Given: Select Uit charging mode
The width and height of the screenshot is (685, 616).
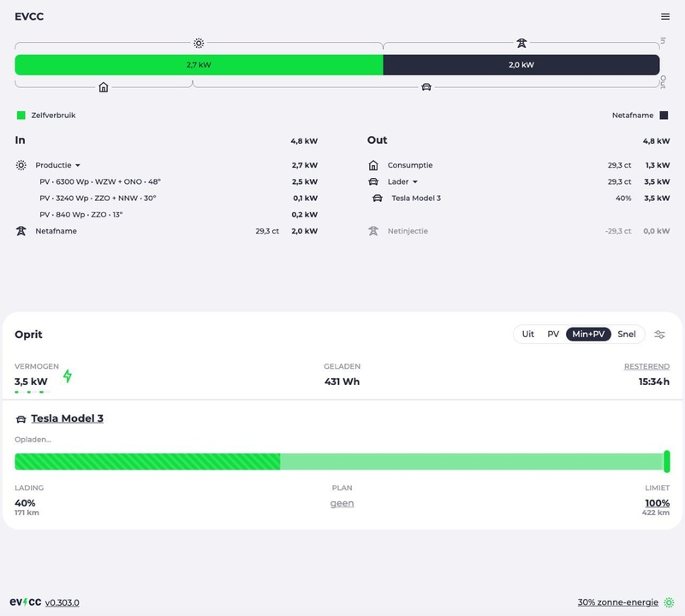Looking at the screenshot, I should click(x=527, y=334).
